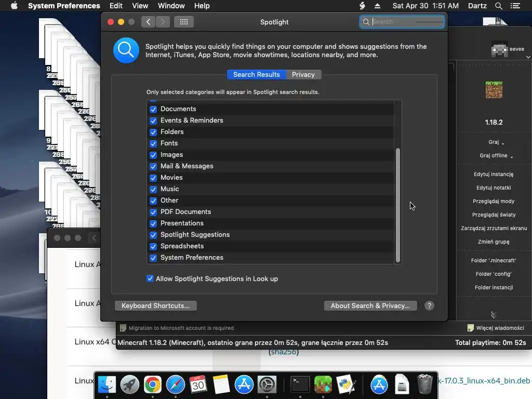Click the eject icon in menu bar

[x=377, y=6]
